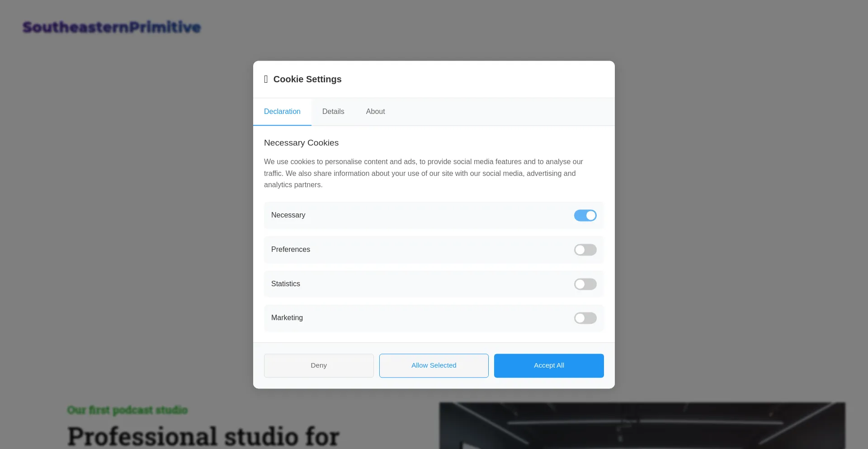Viewport: 868px width, 449px height.
Task: Choose Allow Selected cookies
Action: (x=434, y=365)
